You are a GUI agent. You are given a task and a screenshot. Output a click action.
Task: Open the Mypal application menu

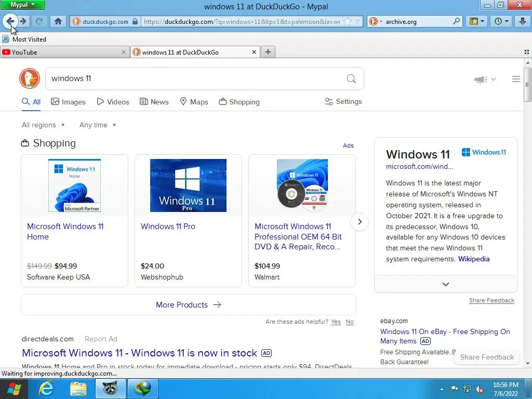(x=22, y=5)
